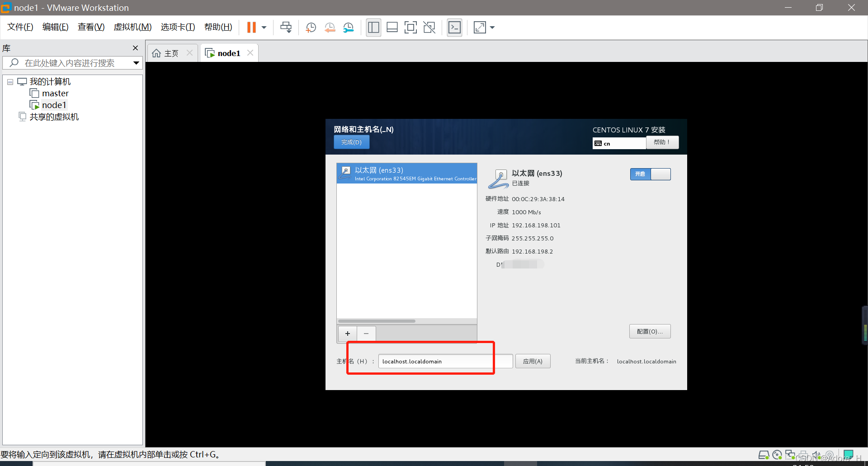
Task: Click default route value 192.168.198.2
Action: coord(532,251)
